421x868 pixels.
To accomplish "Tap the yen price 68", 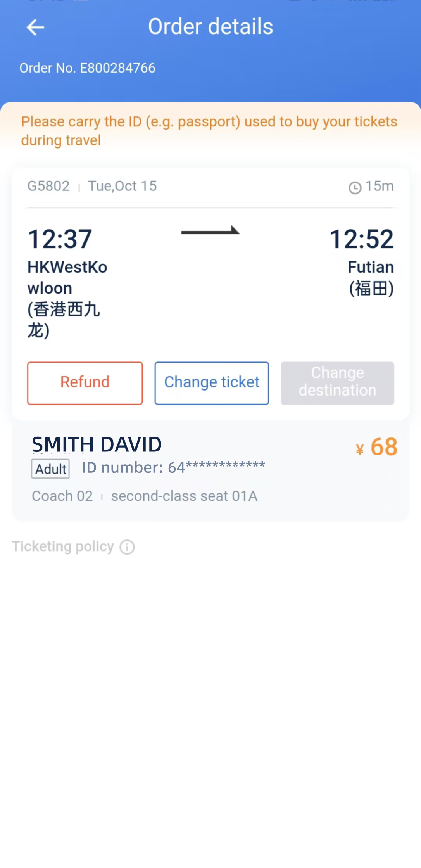I will pyautogui.click(x=377, y=447).
